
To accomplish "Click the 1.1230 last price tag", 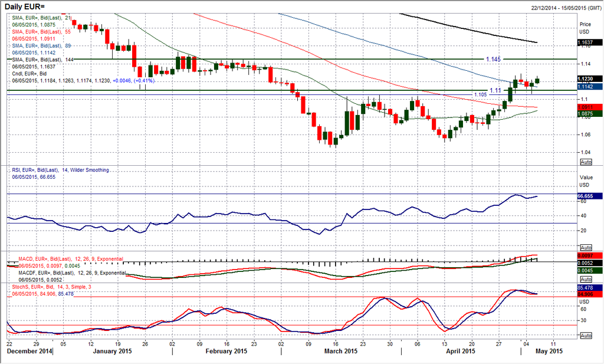I will 590,78.
